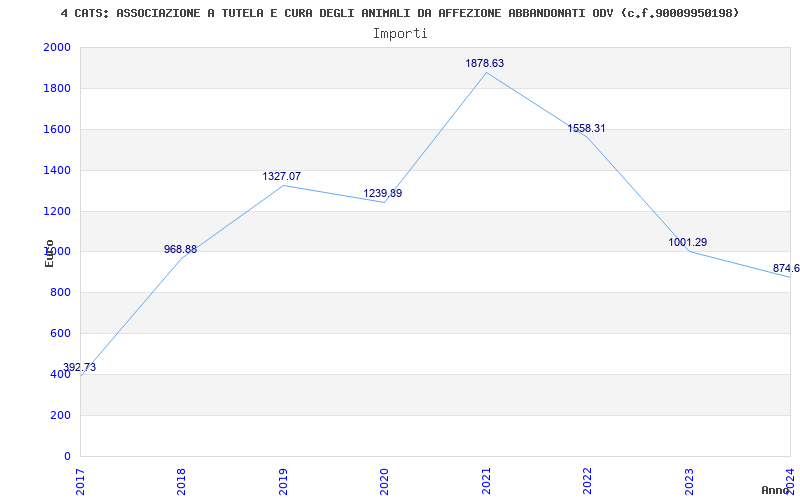The height and width of the screenshot is (500, 800).
Task: Select the 874.6 value near 2024
Action: tap(786, 268)
